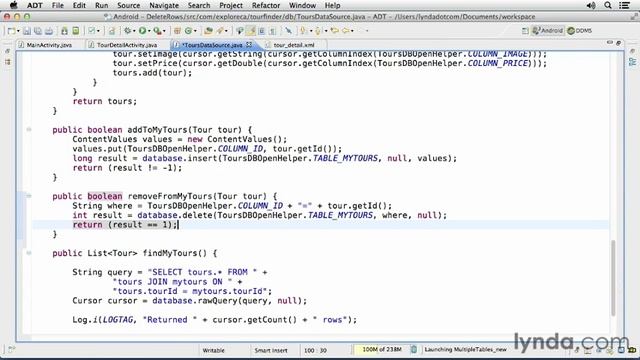This screenshot has width=640, height=360.
Task: Open dropdown arrow beside Search icon
Action: [227, 31]
